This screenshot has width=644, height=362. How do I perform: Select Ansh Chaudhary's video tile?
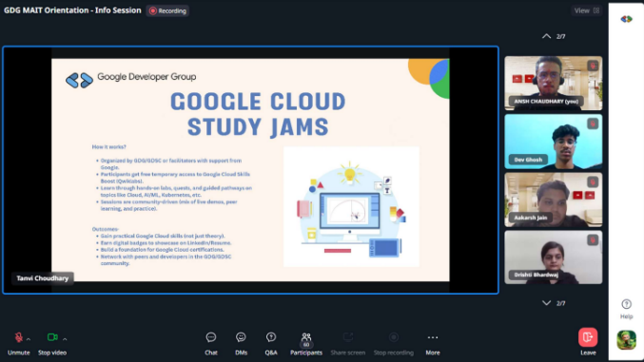coord(554,84)
